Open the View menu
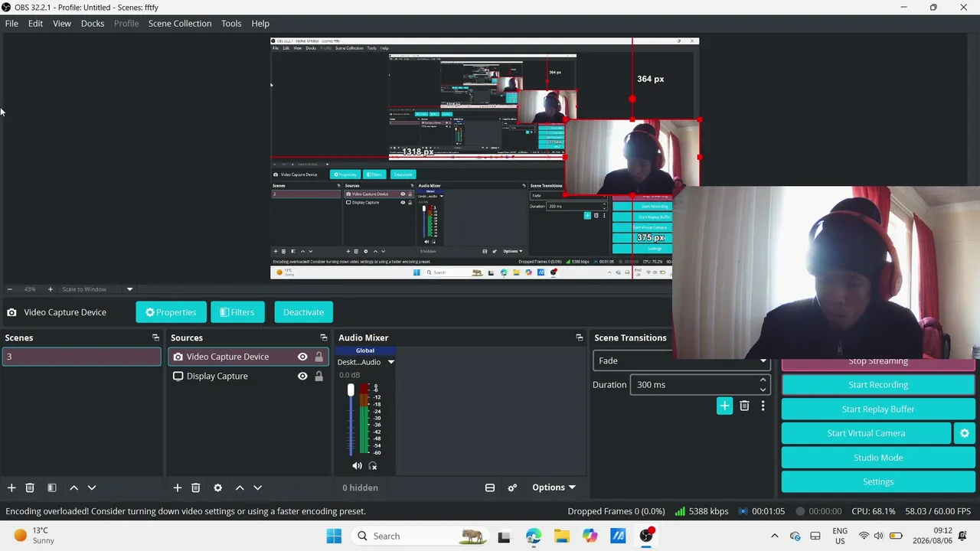 click(x=62, y=24)
